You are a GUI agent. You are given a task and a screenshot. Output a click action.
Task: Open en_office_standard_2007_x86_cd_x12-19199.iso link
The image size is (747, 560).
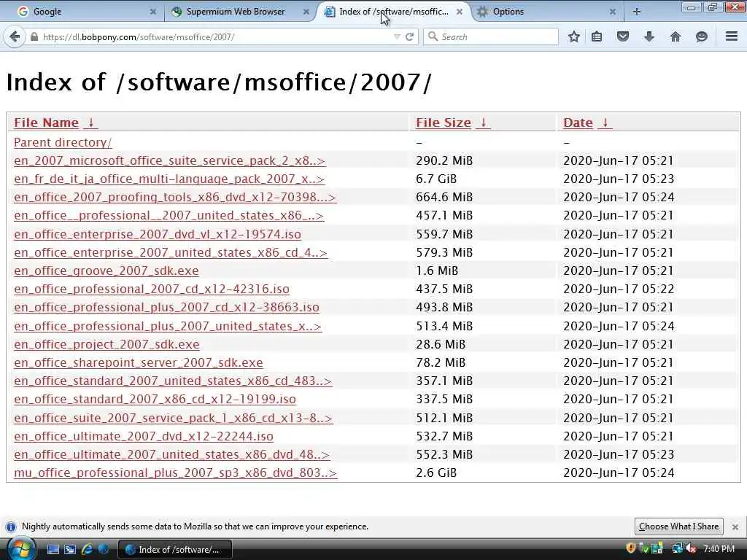click(155, 399)
